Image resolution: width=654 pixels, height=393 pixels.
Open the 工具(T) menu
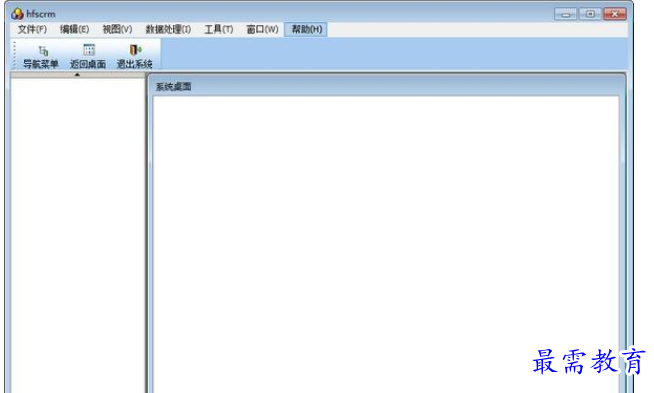coord(219,29)
